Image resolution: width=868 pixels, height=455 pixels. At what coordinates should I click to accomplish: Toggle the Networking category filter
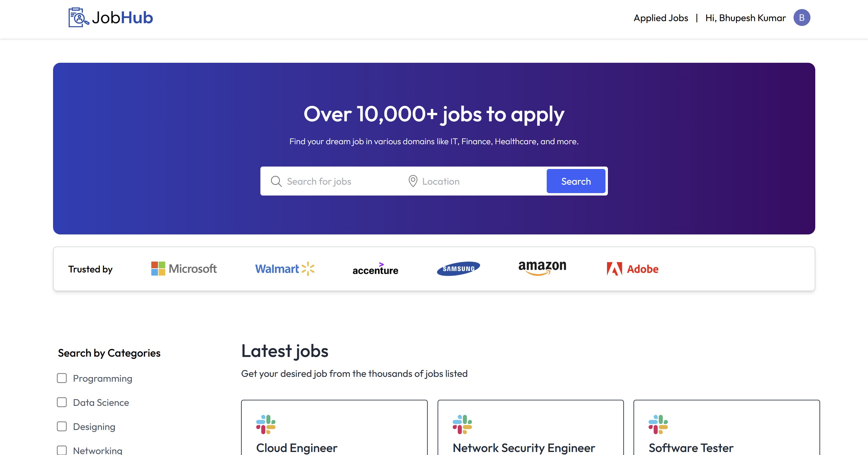(x=62, y=450)
